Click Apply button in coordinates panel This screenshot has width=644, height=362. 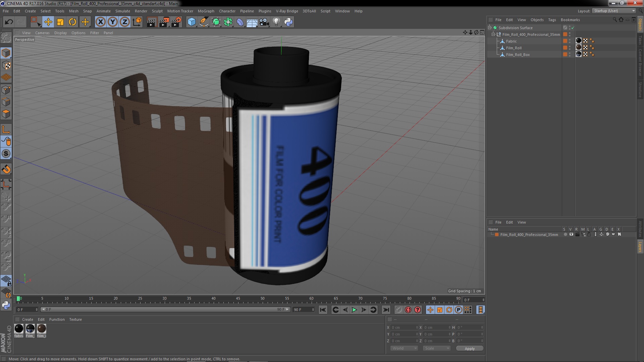pos(469,348)
